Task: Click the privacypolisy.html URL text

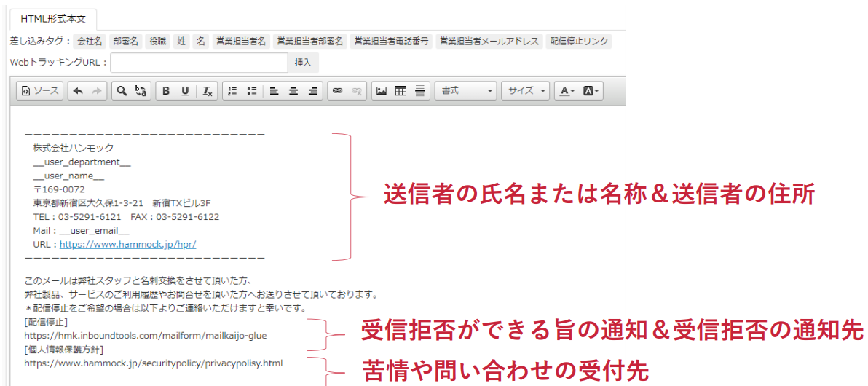Action: coord(154,363)
